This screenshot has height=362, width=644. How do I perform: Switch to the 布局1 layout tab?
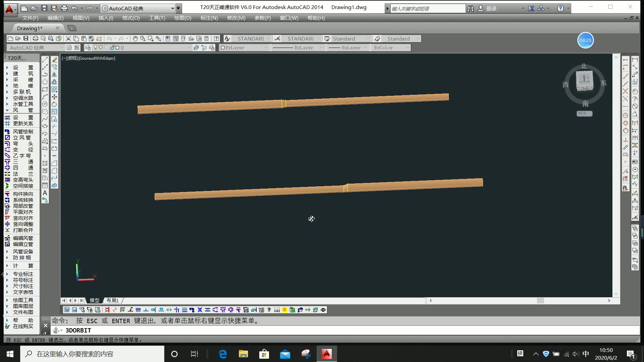[x=113, y=301]
